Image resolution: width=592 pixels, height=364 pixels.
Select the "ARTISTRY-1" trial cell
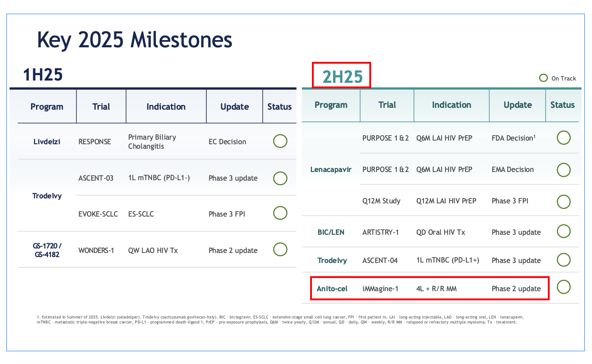[381, 232]
